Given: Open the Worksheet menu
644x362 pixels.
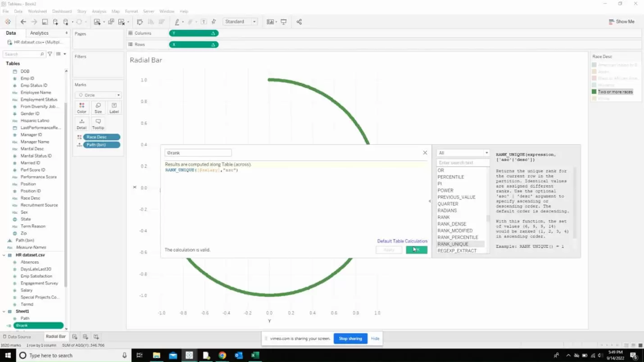Looking at the screenshot, I should [x=37, y=11].
